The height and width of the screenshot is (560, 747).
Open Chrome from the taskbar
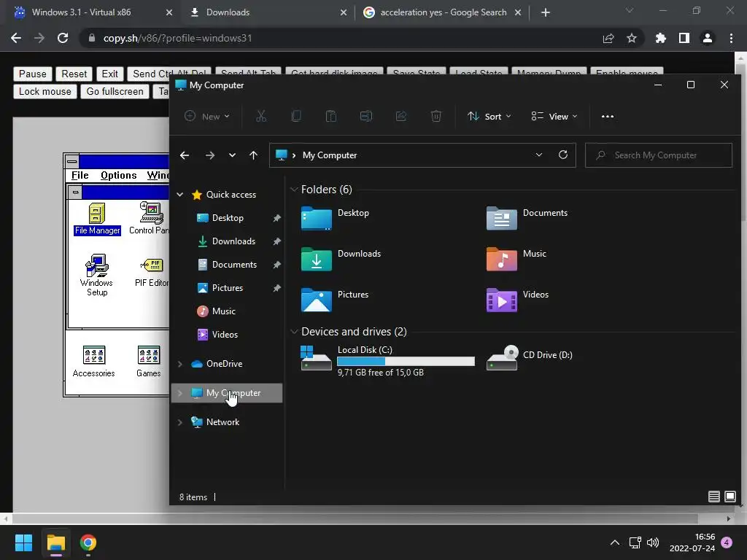pyautogui.click(x=88, y=542)
